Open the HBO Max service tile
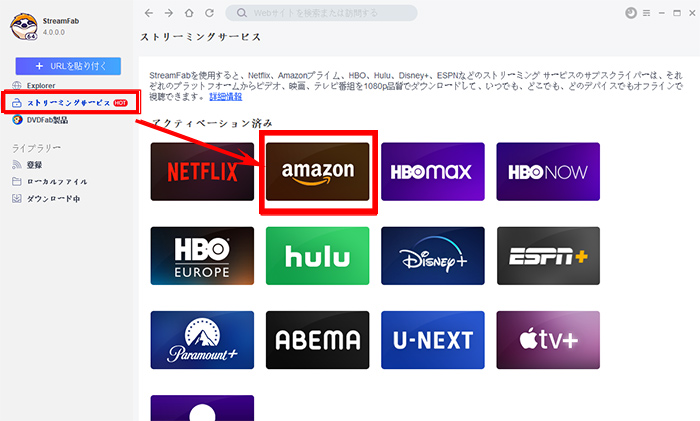The height and width of the screenshot is (421, 700). coord(433,172)
